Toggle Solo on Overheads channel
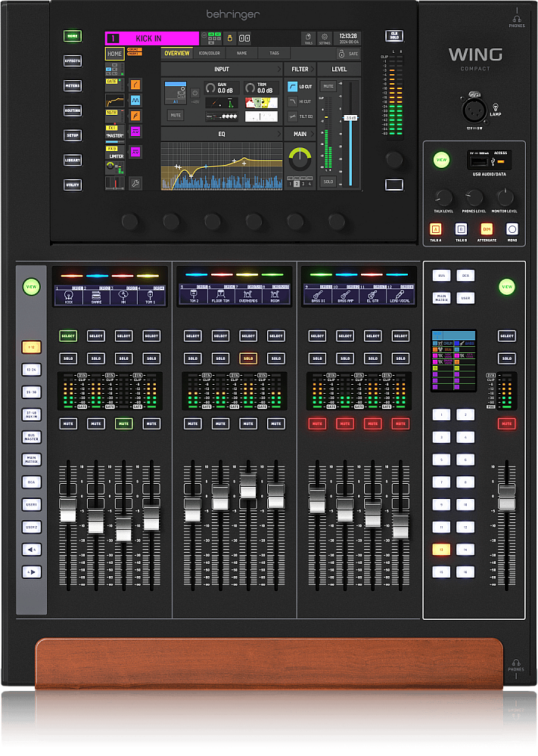This screenshot has height=756, width=538. pos(248,358)
